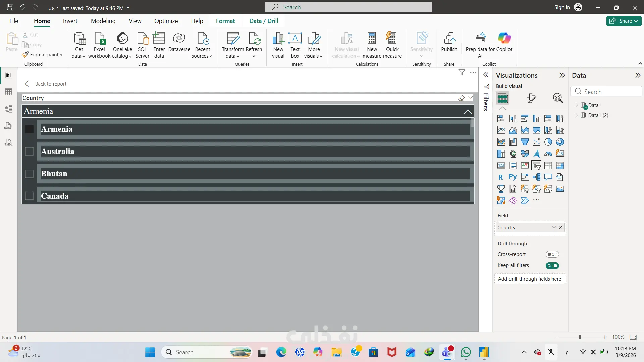
Task: Click the green Share button
Action: (x=624, y=21)
